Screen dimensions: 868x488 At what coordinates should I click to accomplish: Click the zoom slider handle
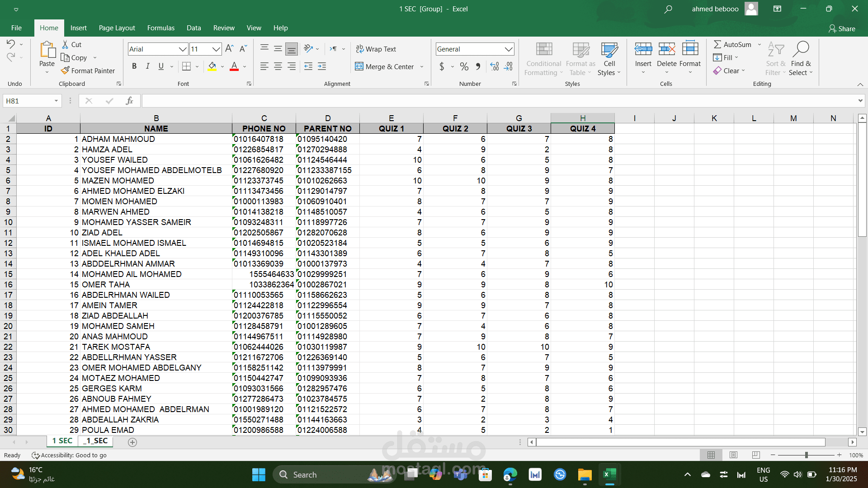(807, 455)
